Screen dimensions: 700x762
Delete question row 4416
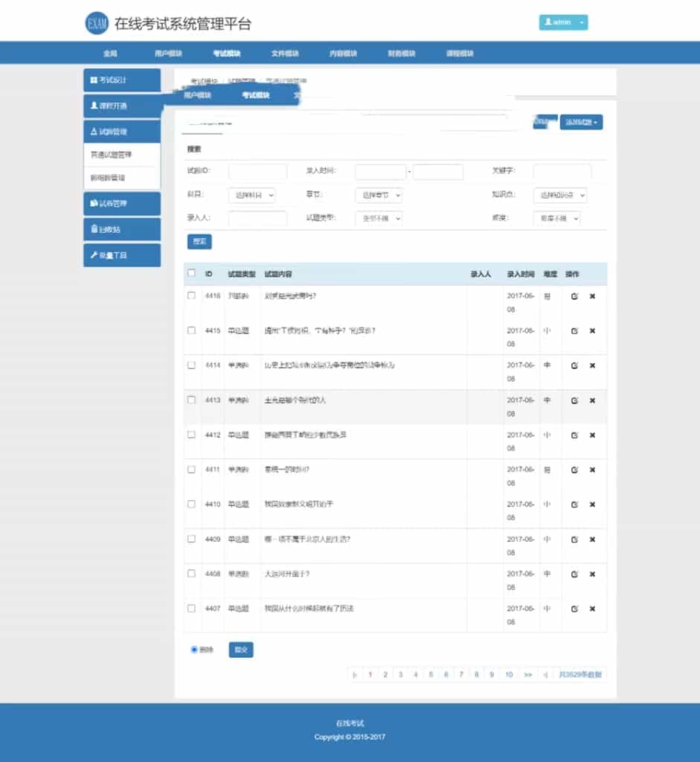592,296
